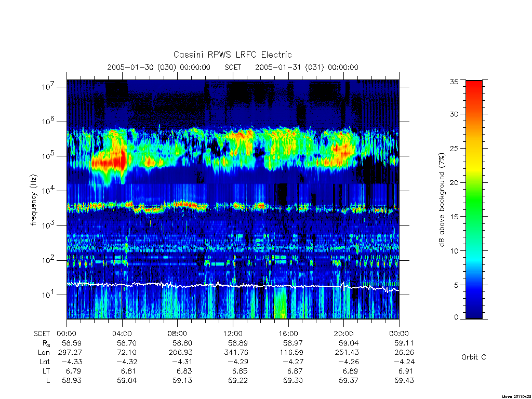Click the 10^3 frequency tick label
The width and height of the screenshot is (532, 399).
pos(48,225)
